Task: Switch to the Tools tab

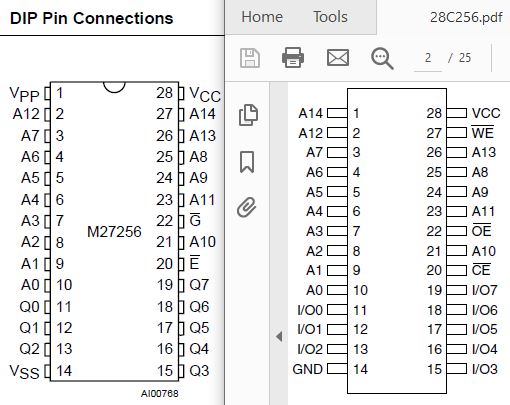Action: [x=330, y=17]
